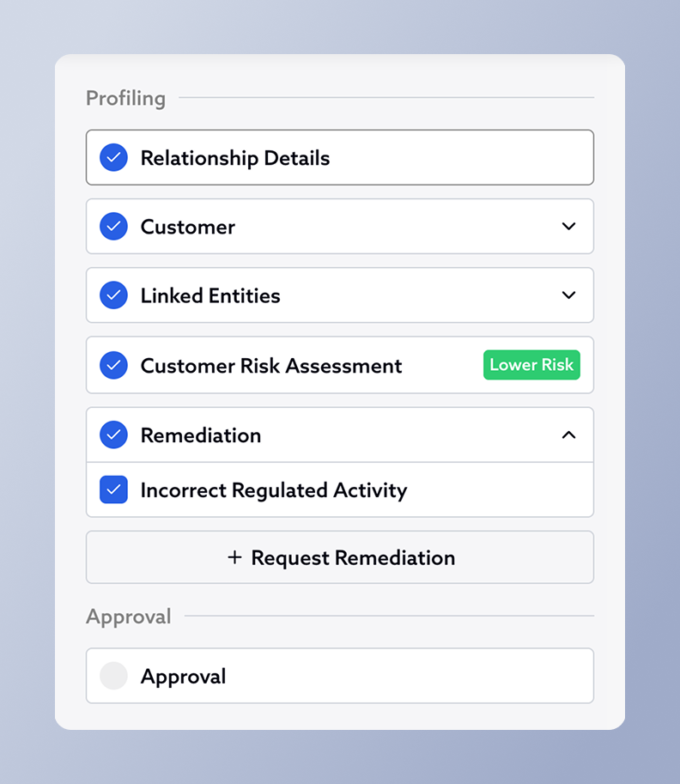
Task: Select the Approval step row
Action: point(339,676)
